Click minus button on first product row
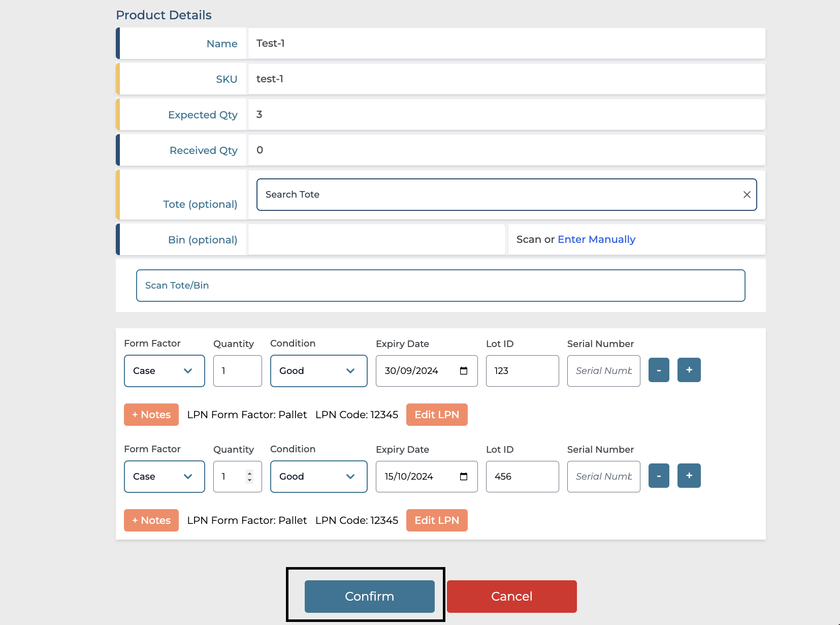Screen dimensions: 840x625 point(659,370)
